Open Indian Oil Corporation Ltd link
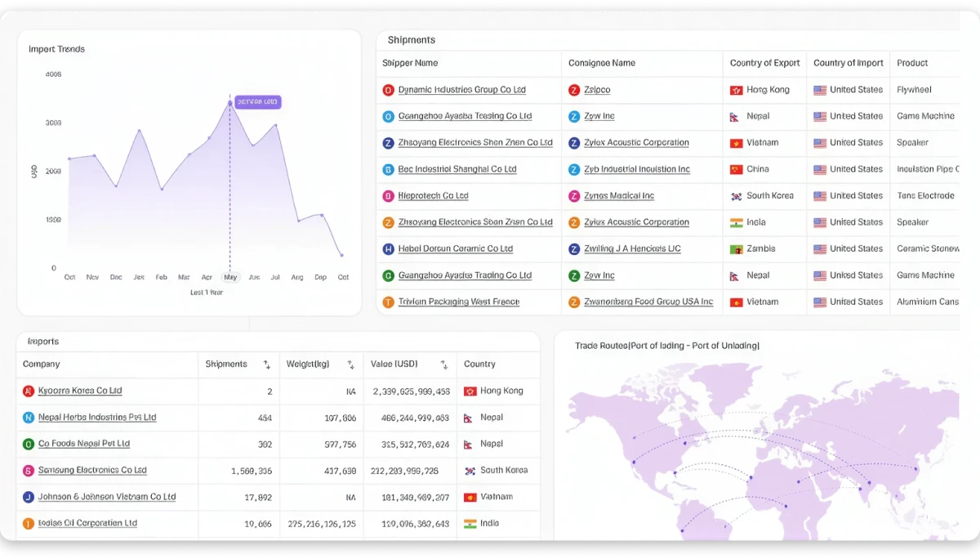 point(87,524)
